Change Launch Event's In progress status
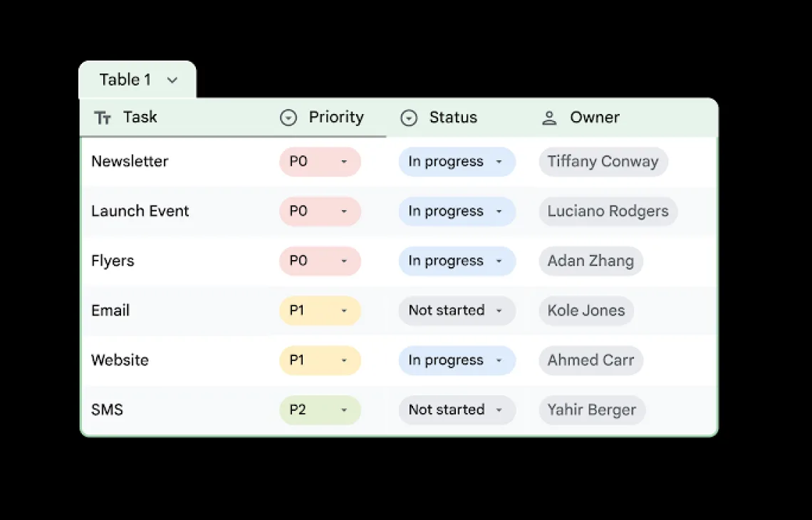The width and height of the screenshot is (812, 520). [457, 212]
